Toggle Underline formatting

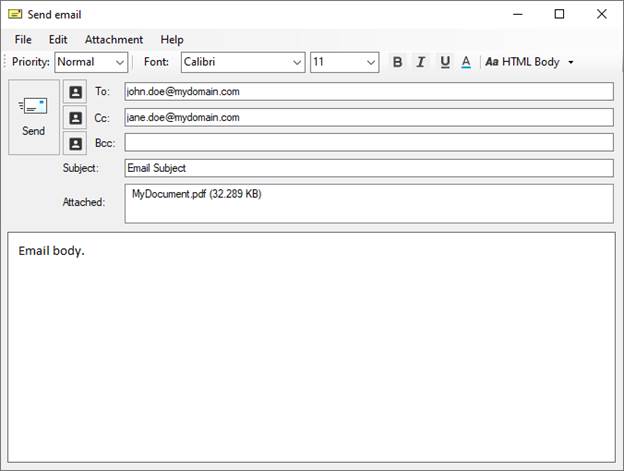(444, 62)
